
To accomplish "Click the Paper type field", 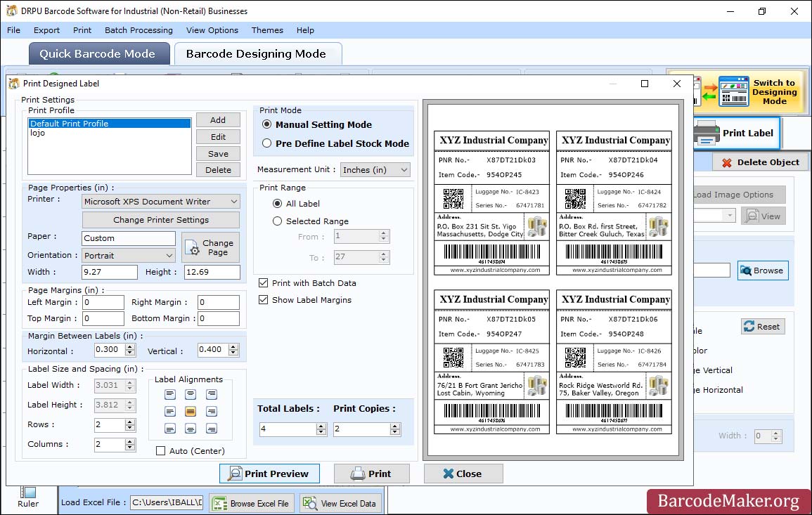I will point(129,238).
